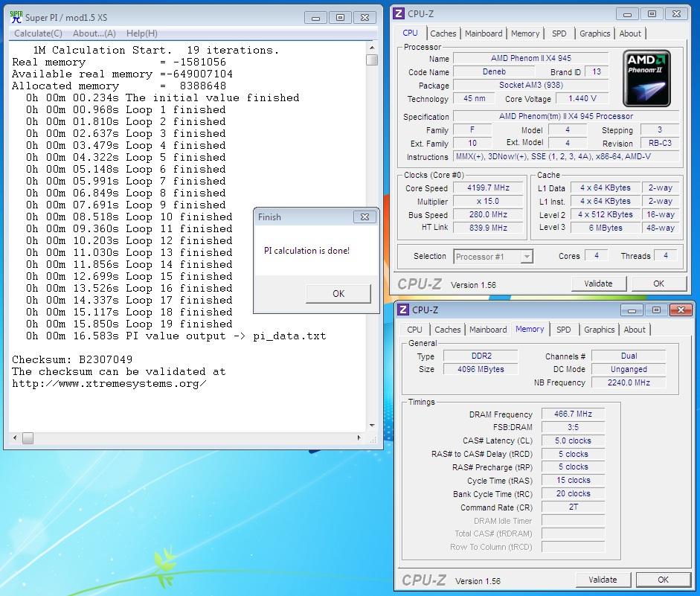Close the Finish dialog with its X button
Viewport: 700px width, 596px height.
365,217
